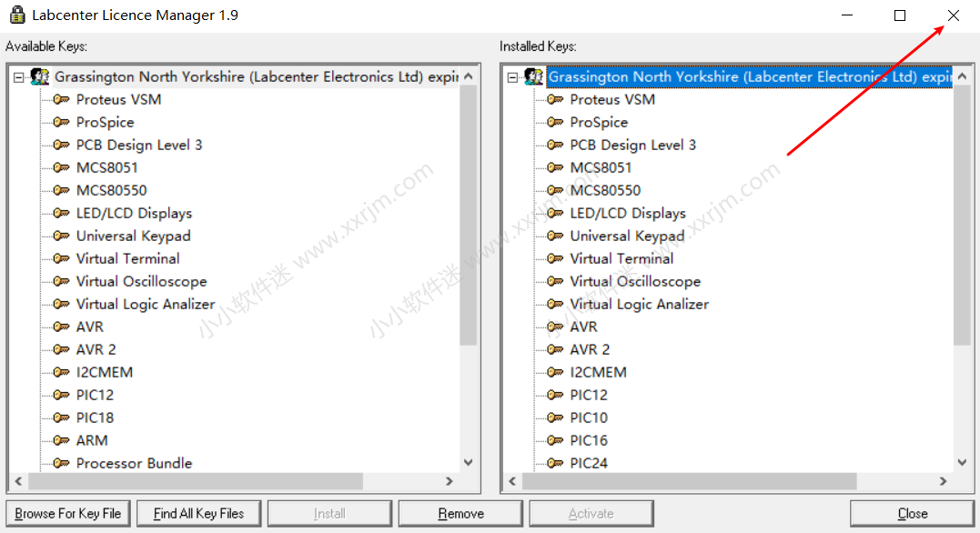Click up arrow of Available Keys vertical scrollbar

pos(468,76)
